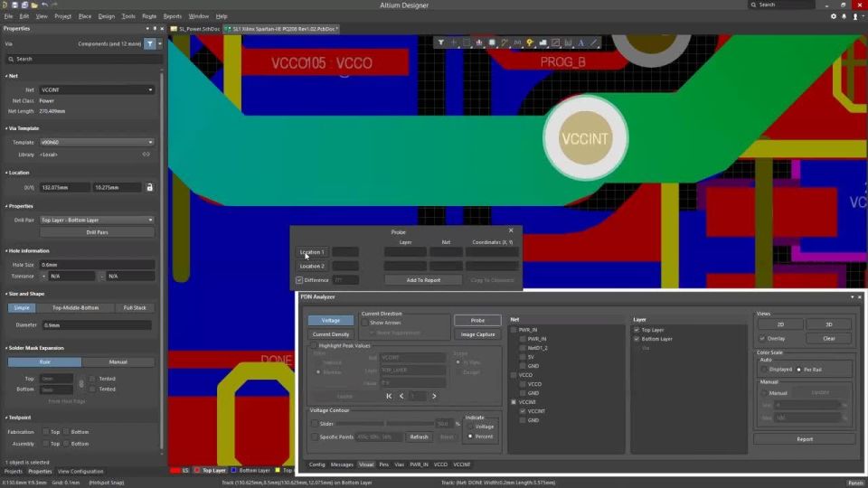Click the Add To Report button
This screenshot has width=868, height=488.
(x=423, y=280)
